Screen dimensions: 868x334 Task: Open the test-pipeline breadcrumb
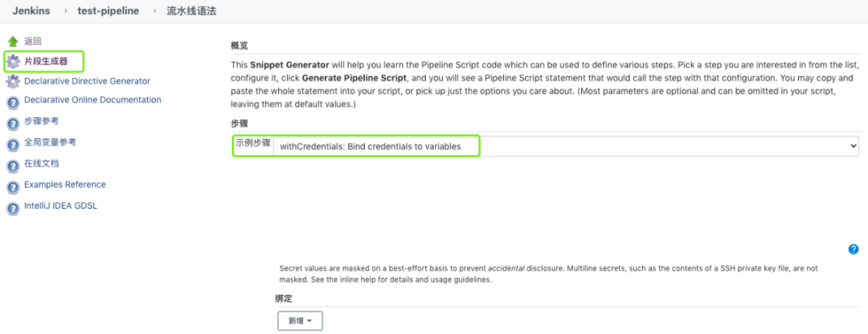(x=107, y=11)
